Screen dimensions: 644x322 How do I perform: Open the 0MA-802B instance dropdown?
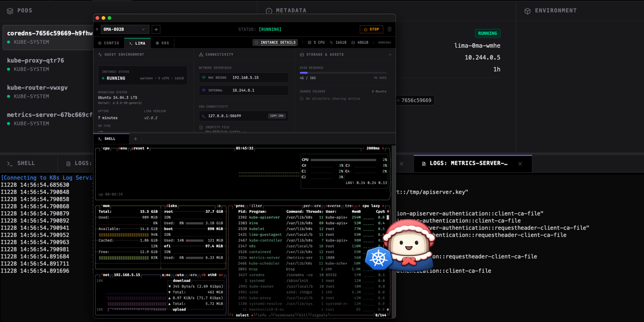[125, 29]
